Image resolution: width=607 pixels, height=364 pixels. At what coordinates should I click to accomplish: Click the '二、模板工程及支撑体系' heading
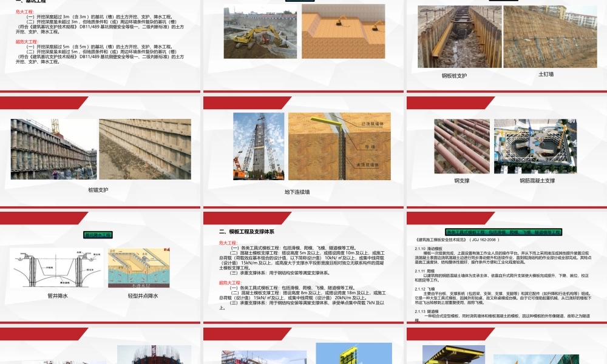tap(246, 232)
